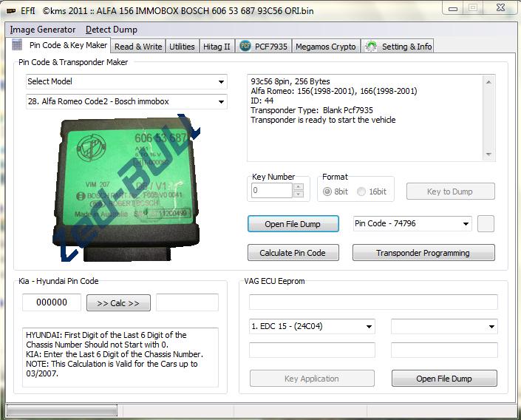
Task: Decrease Key Number with the down arrow
Action: click(299, 194)
